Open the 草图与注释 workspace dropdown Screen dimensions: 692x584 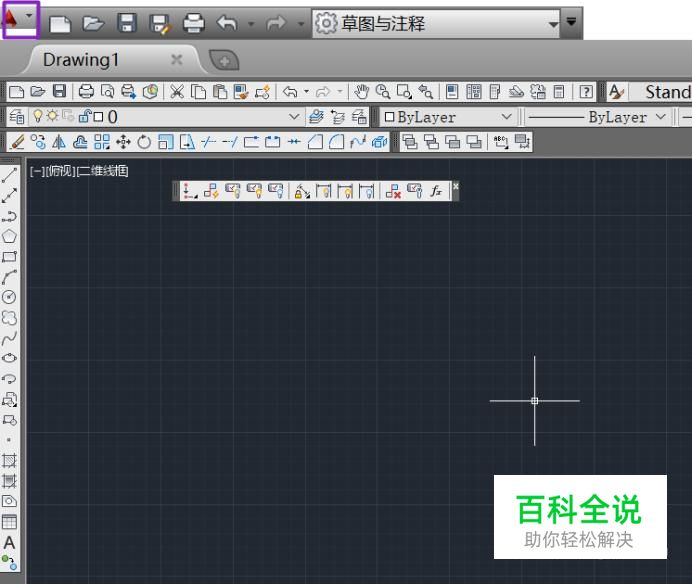click(x=436, y=23)
